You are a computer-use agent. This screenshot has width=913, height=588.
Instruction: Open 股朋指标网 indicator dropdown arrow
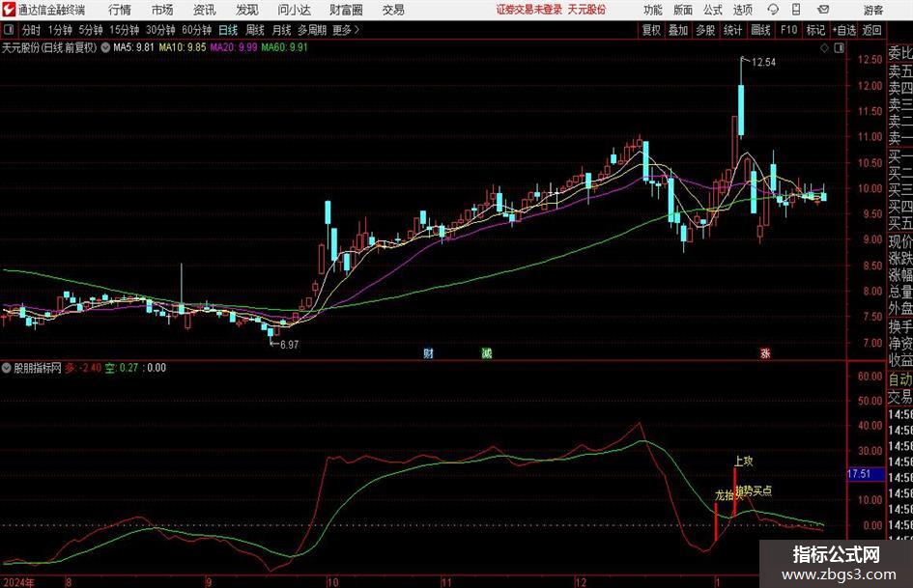pyautogui.click(x=7, y=368)
